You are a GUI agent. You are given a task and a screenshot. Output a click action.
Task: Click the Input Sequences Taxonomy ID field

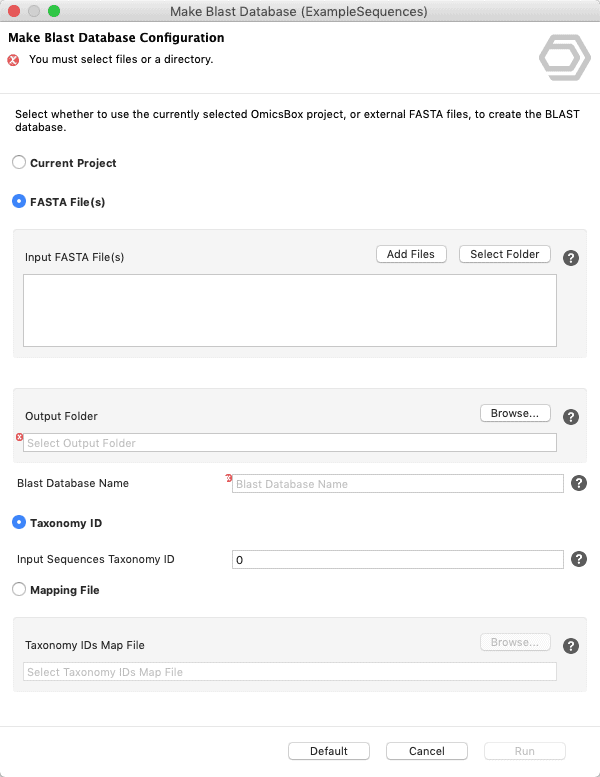tap(398, 559)
